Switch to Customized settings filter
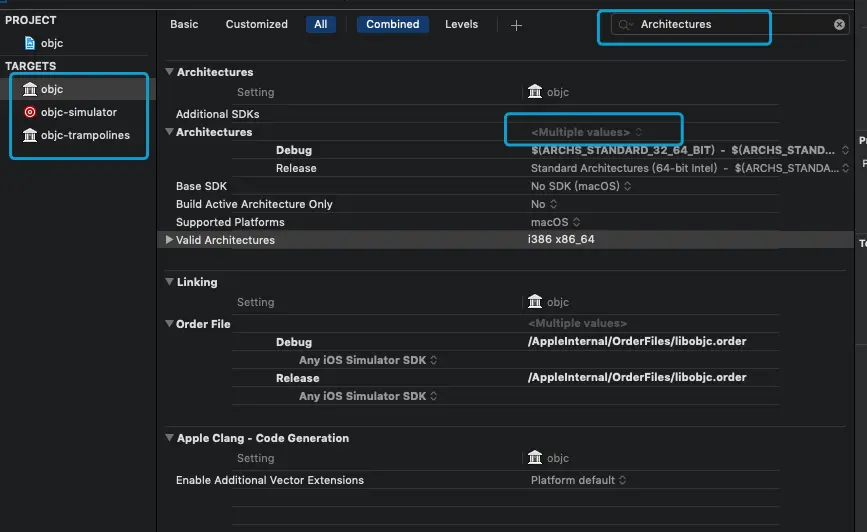 pos(256,24)
